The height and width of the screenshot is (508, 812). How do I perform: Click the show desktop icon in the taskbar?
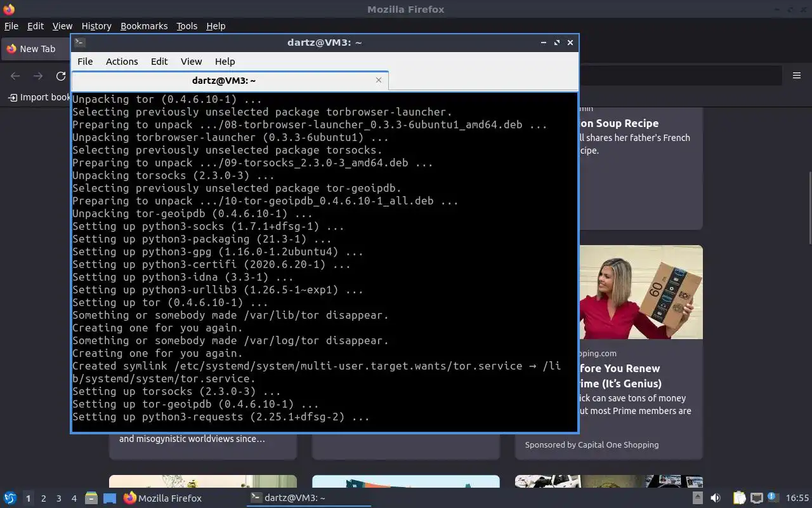click(109, 498)
